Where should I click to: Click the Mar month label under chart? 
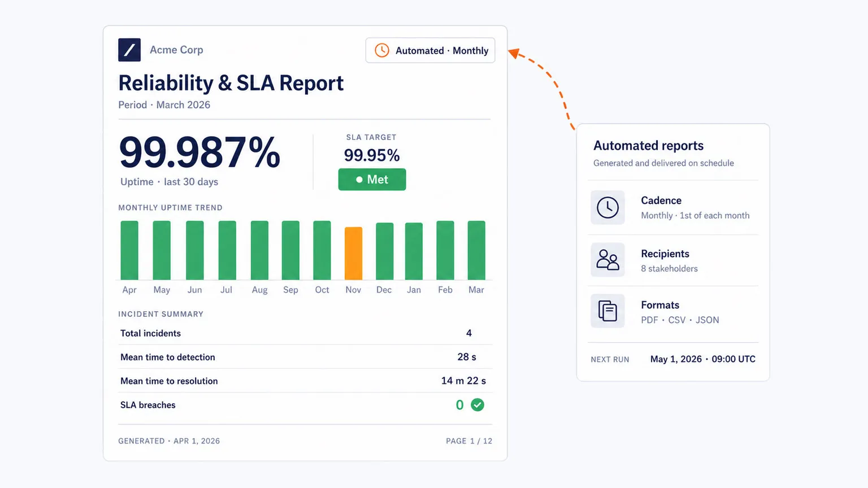point(476,290)
